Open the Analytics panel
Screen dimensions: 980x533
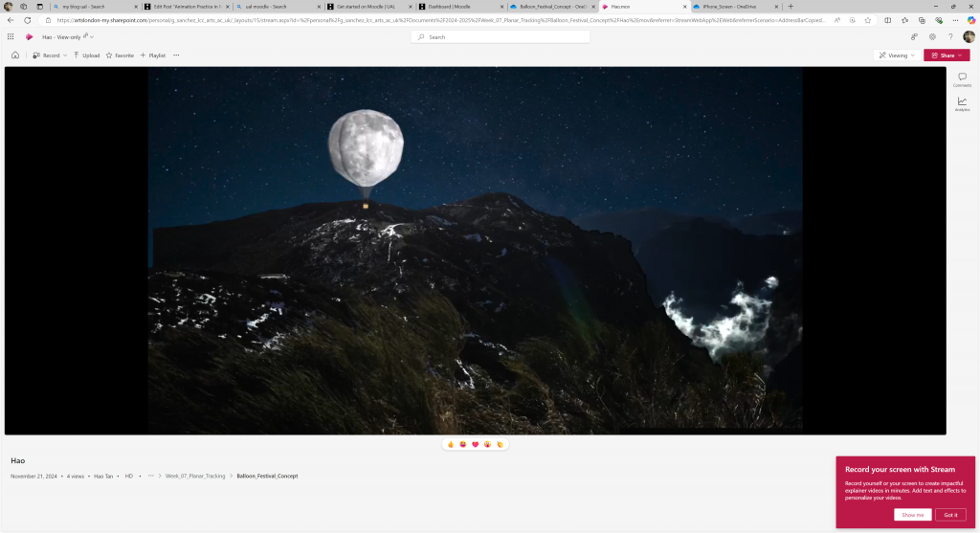[x=962, y=103]
